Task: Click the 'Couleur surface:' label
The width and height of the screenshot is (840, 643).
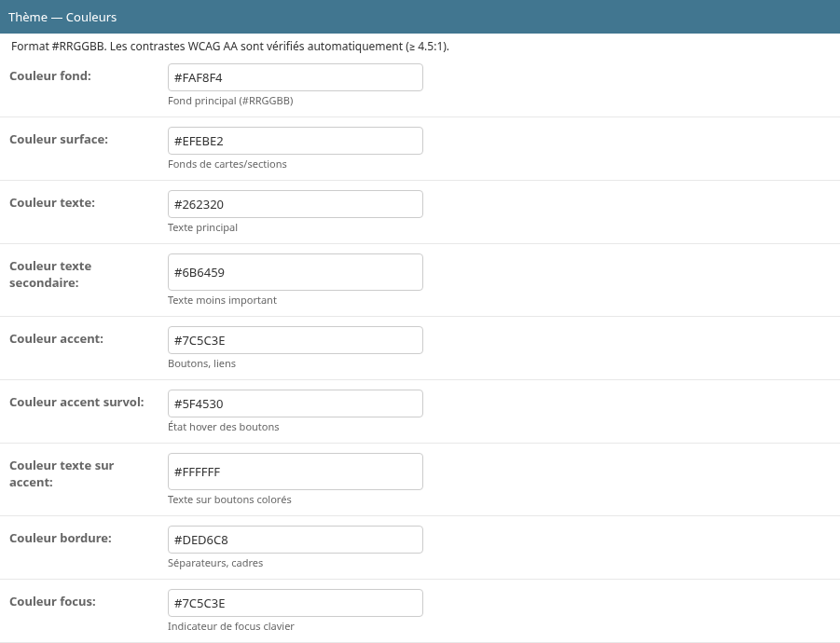Action: (59, 139)
